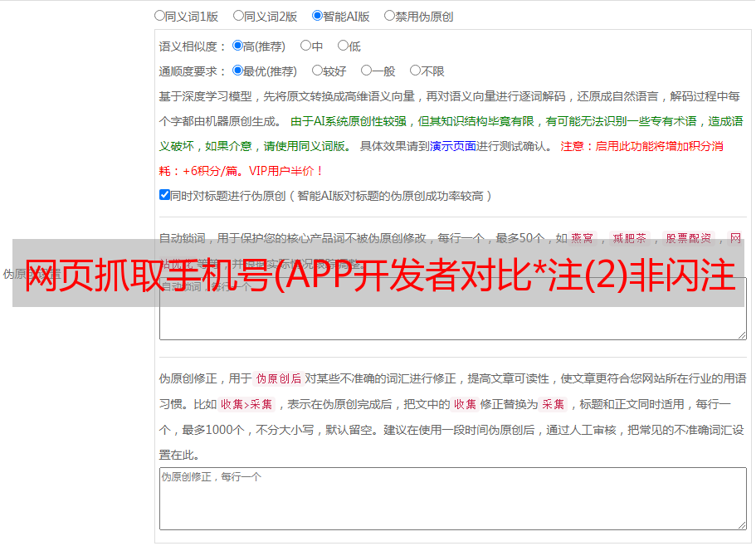Grab the 伪原创修正 textarea resize handle
Screen dimensions: 756x546
[742, 525]
